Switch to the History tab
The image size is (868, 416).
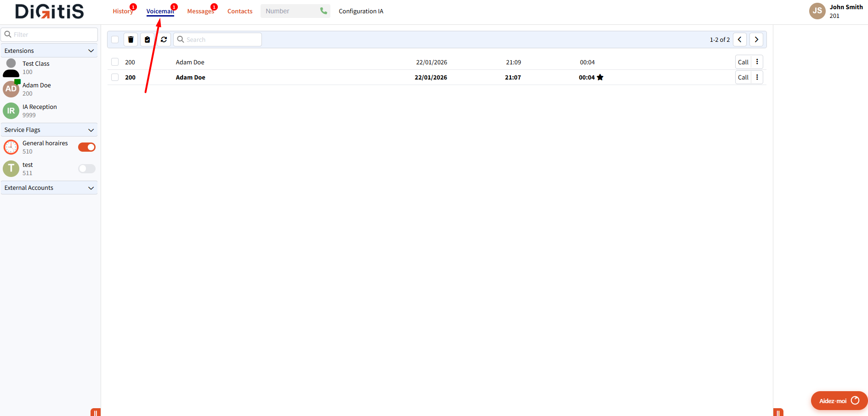(122, 11)
